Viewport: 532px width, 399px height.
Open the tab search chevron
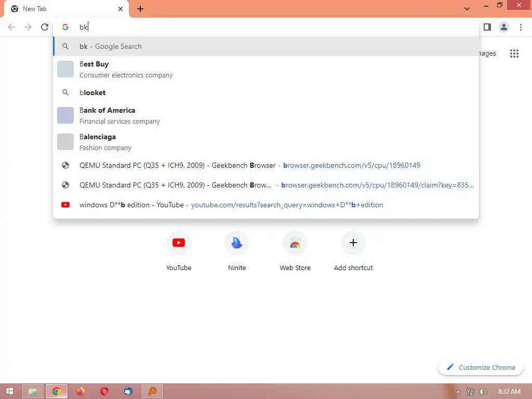coord(467,9)
